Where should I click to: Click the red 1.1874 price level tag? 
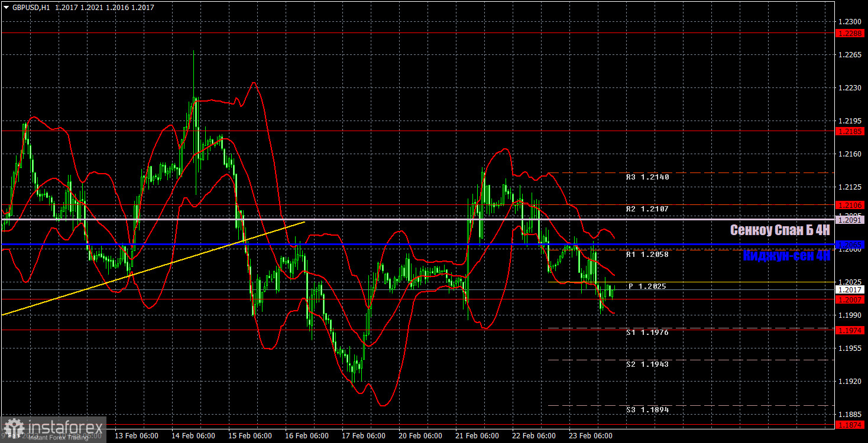click(850, 425)
